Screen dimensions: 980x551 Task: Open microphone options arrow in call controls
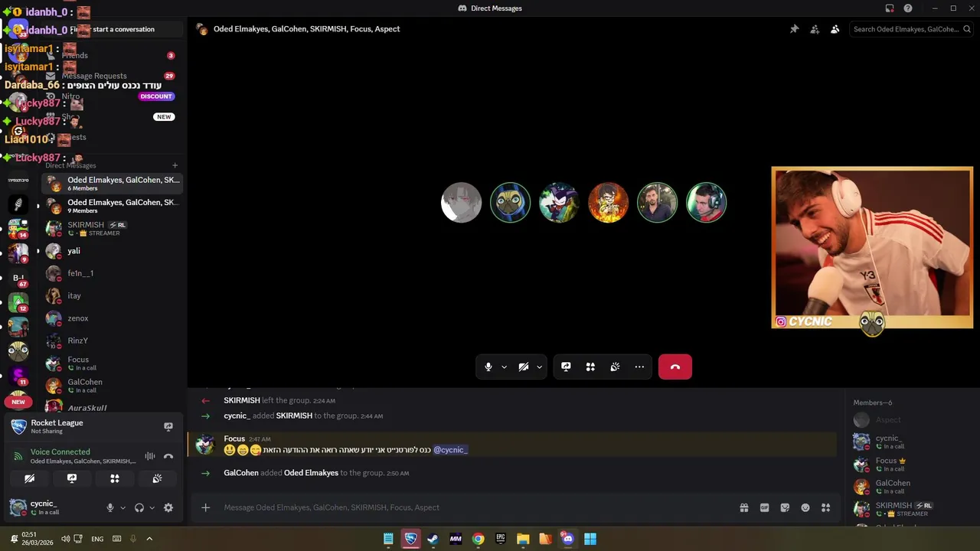click(x=504, y=367)
